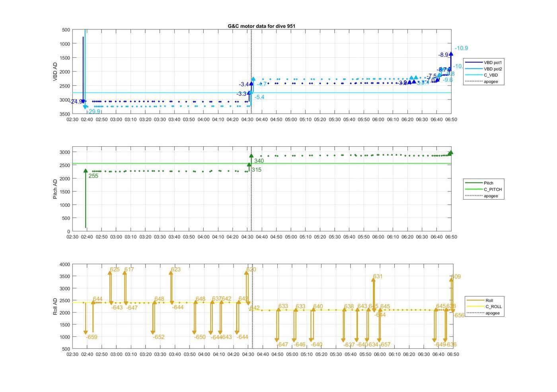Click "apogee" in the VBD plot legend
Viewport: 557px width, 392px height.
[491, 82]
